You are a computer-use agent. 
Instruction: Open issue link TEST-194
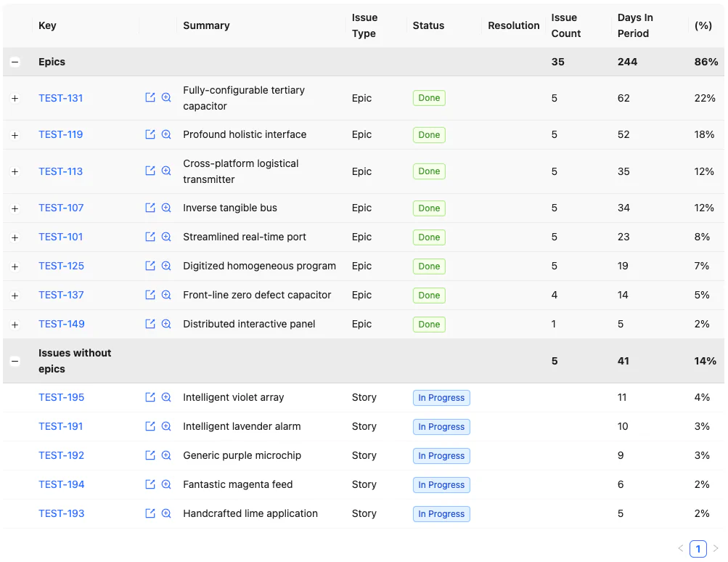tap(62, 484)
